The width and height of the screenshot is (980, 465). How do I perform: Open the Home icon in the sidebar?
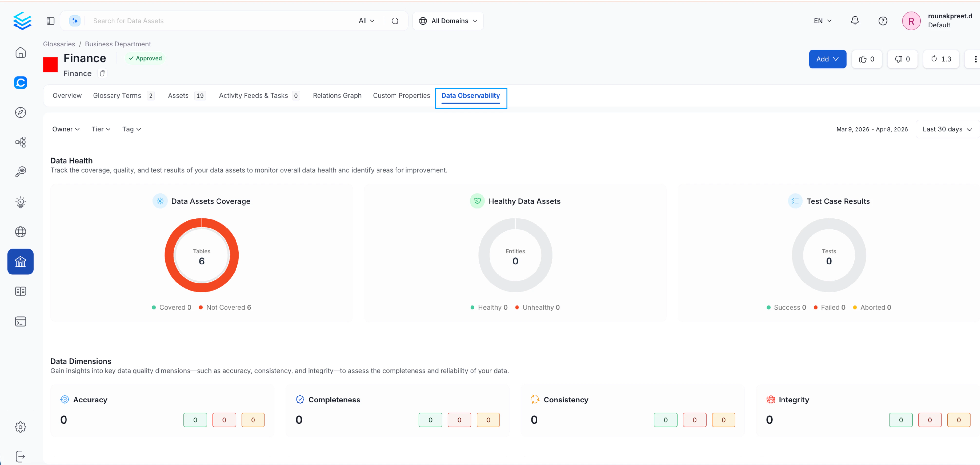20,53
